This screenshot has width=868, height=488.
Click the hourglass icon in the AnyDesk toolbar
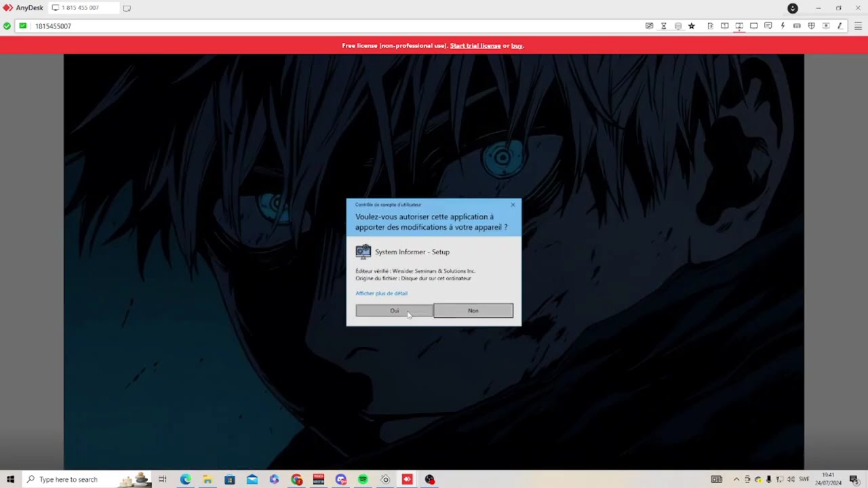click(x=663, y=26)
